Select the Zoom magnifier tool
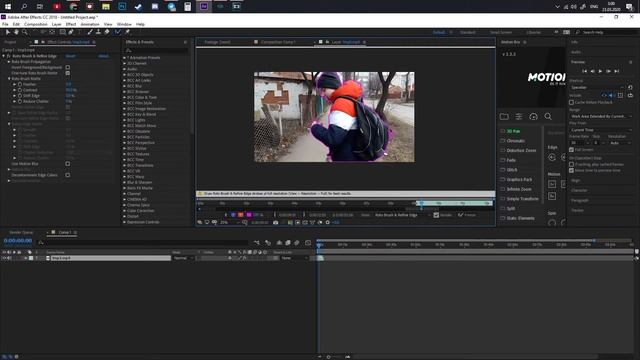 pyautogui.click(x=24, y=32)
